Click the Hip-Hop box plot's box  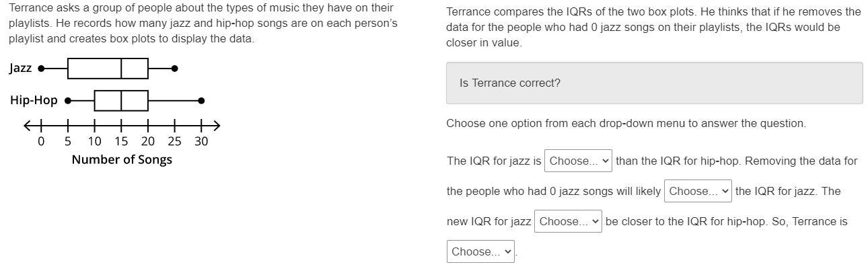(x=121, y=101)
